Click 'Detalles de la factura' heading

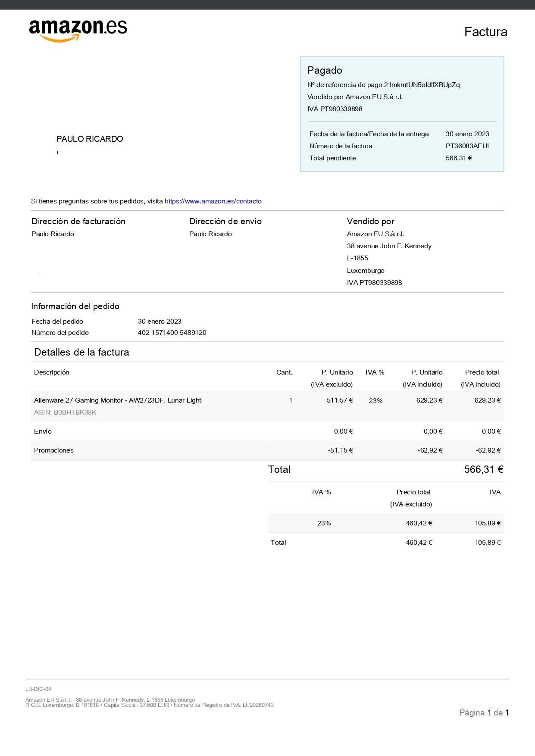coord(81,352)
